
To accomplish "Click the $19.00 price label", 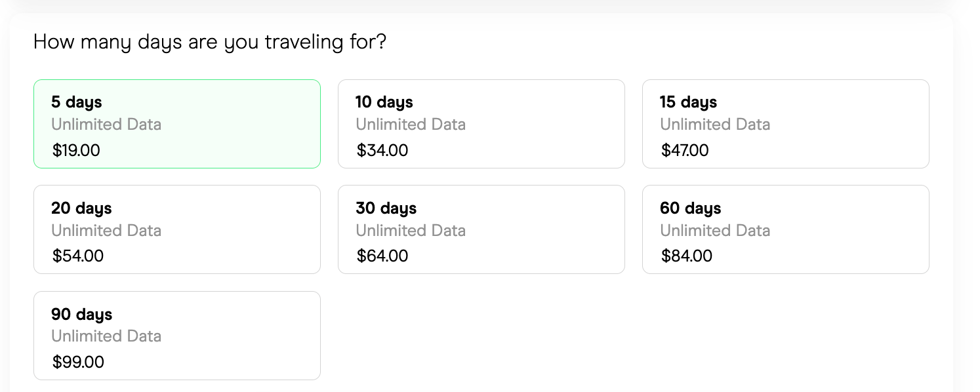I will (76, 150).
